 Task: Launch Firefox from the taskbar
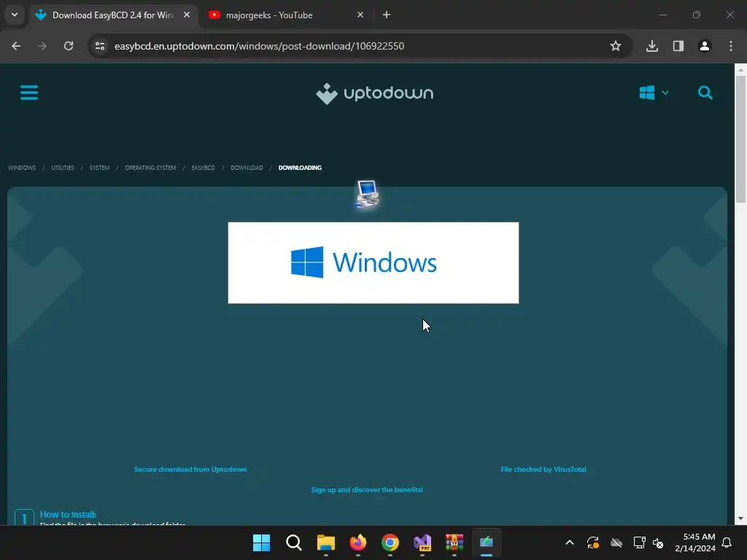(x=357, y=542)
